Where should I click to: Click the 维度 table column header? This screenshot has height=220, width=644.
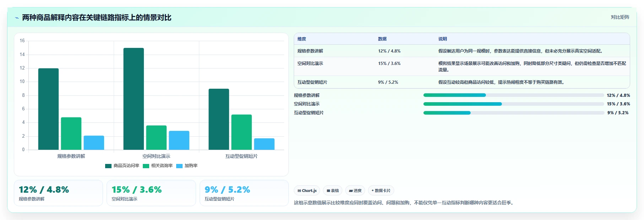pos(302,39)
